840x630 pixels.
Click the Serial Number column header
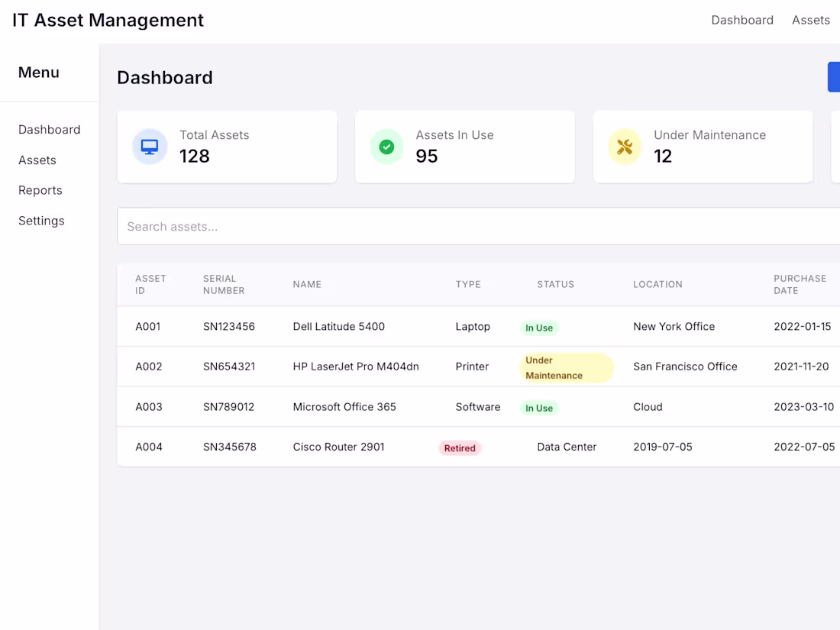(x=224, y=285)
